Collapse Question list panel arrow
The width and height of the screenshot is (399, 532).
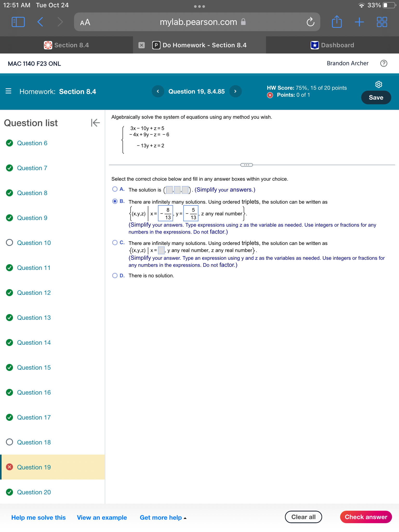click(x=95, y=123)
